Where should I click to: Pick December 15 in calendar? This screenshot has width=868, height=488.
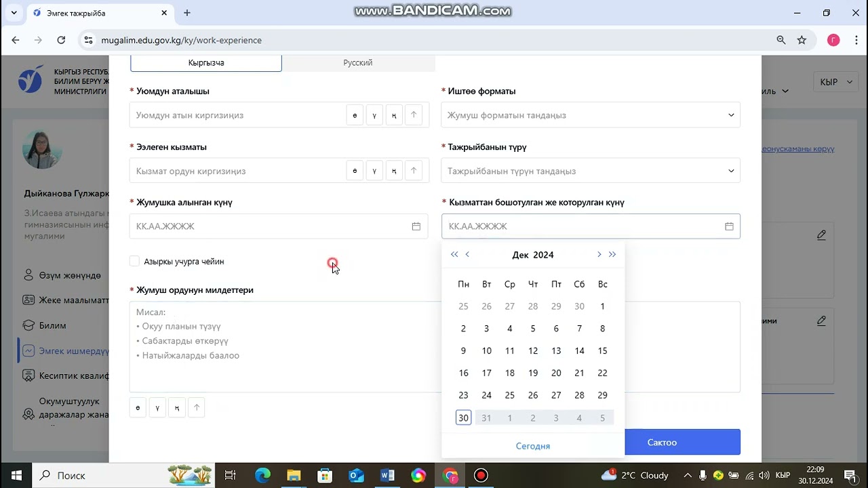click(602, 350)
